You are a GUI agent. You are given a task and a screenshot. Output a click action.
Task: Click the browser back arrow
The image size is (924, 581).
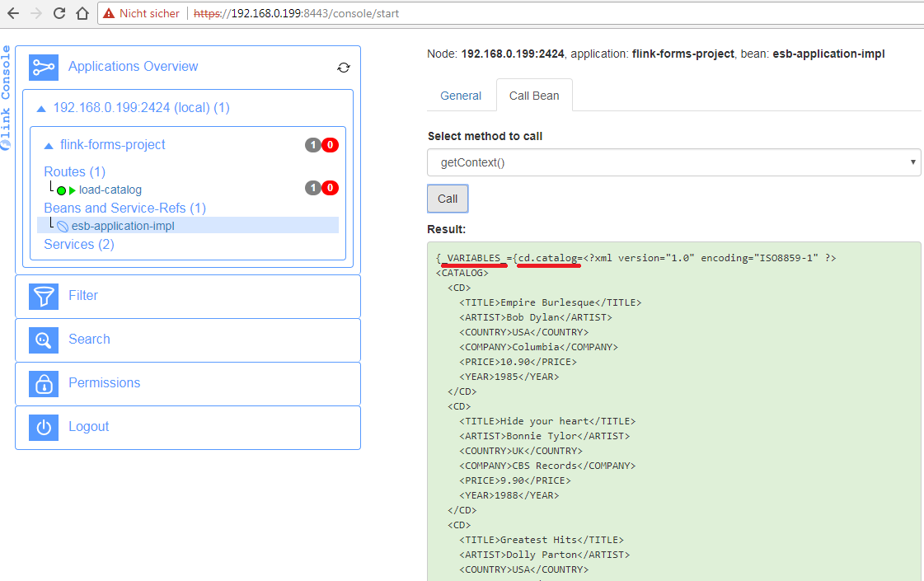click(14, 13)
